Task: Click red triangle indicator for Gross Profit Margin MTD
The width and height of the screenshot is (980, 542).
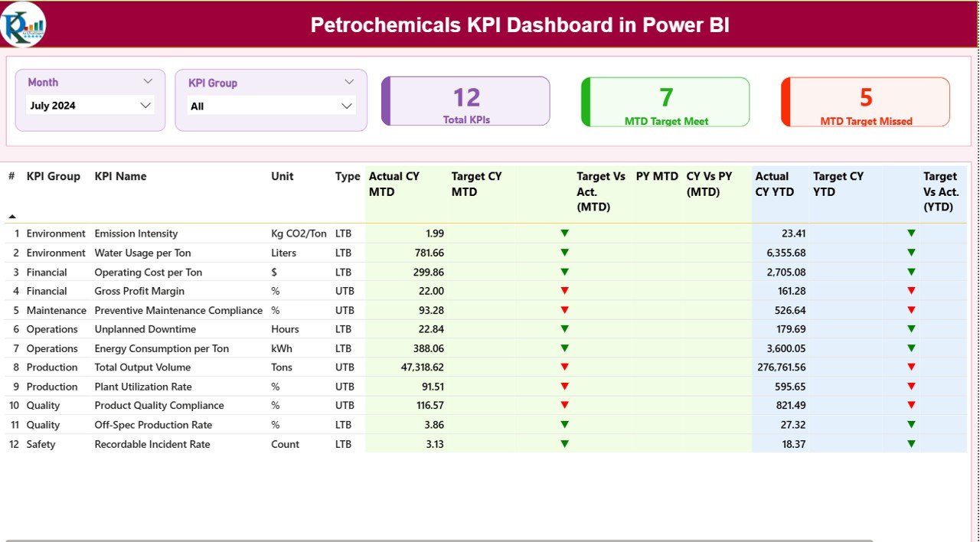Action: coord(565,291)
